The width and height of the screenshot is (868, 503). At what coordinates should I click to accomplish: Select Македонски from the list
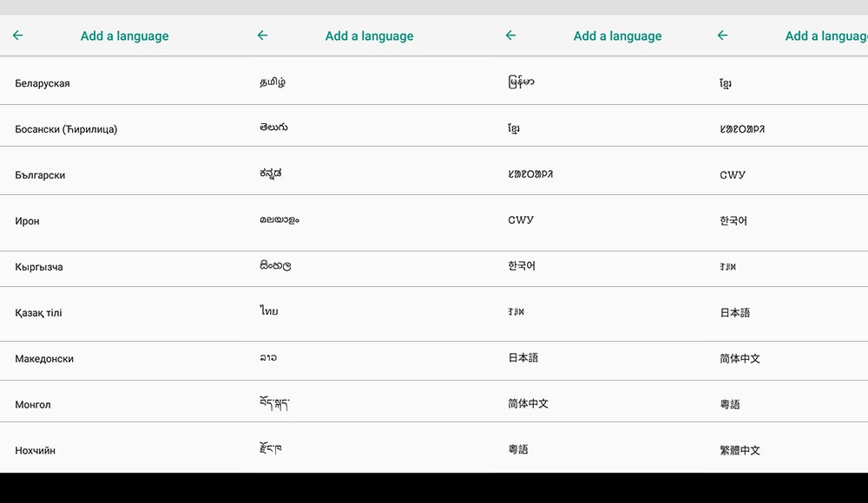coord(44,359)
